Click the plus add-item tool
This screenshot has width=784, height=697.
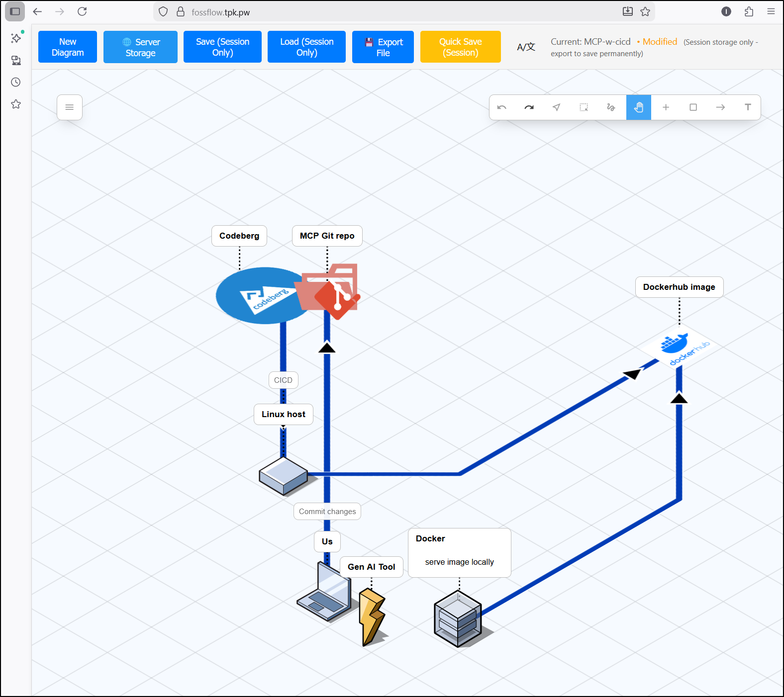coord(666,107)
